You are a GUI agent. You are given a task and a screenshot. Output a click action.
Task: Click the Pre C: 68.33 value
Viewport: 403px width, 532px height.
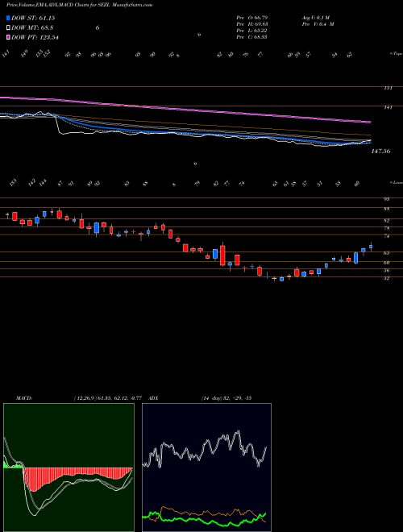tap(251, 37)
